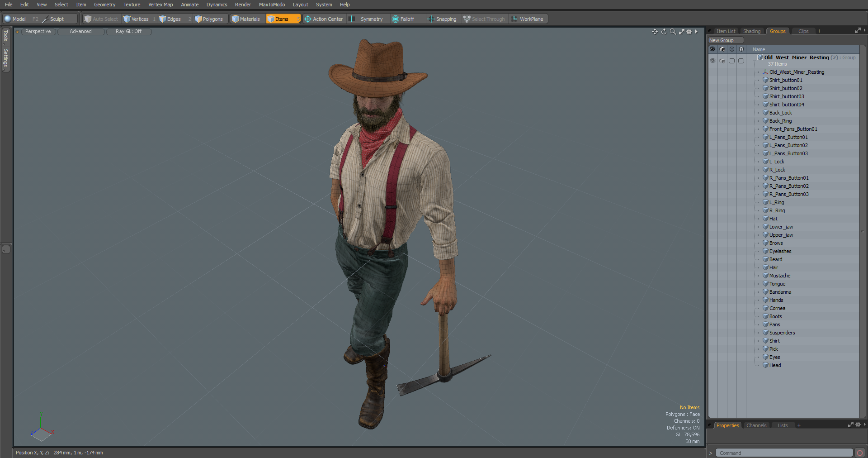The width and height of the screenshot is (868, 458).
Task: Click Name column header
Action: point(759,49)
